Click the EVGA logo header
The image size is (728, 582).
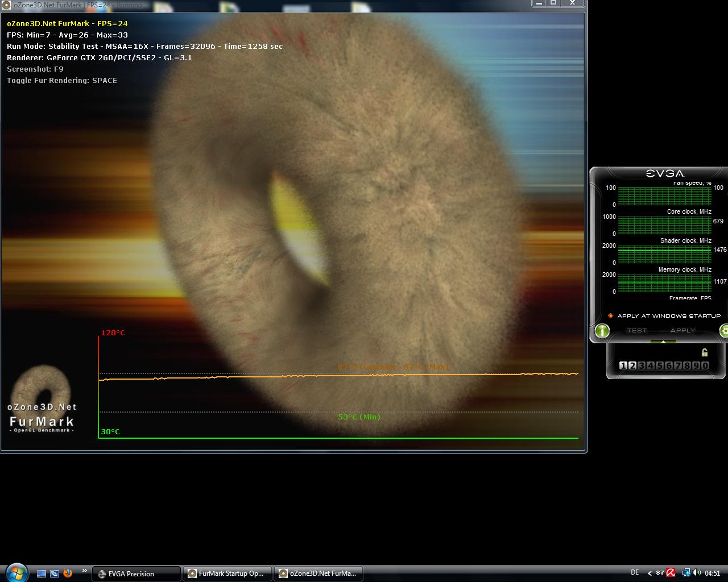coord(664,173)
